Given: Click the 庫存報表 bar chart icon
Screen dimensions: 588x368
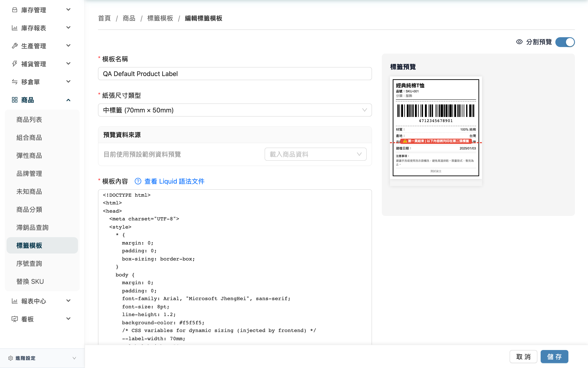Looking at the screenshot, I should pyautogui.click(x=14, y=28).
